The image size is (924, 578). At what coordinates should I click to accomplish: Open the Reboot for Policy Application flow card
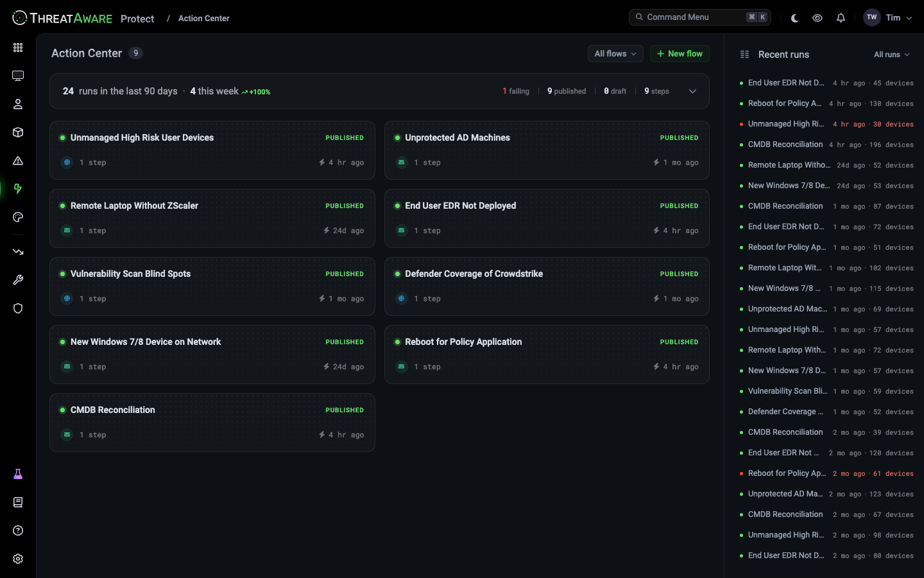(547, 355)
